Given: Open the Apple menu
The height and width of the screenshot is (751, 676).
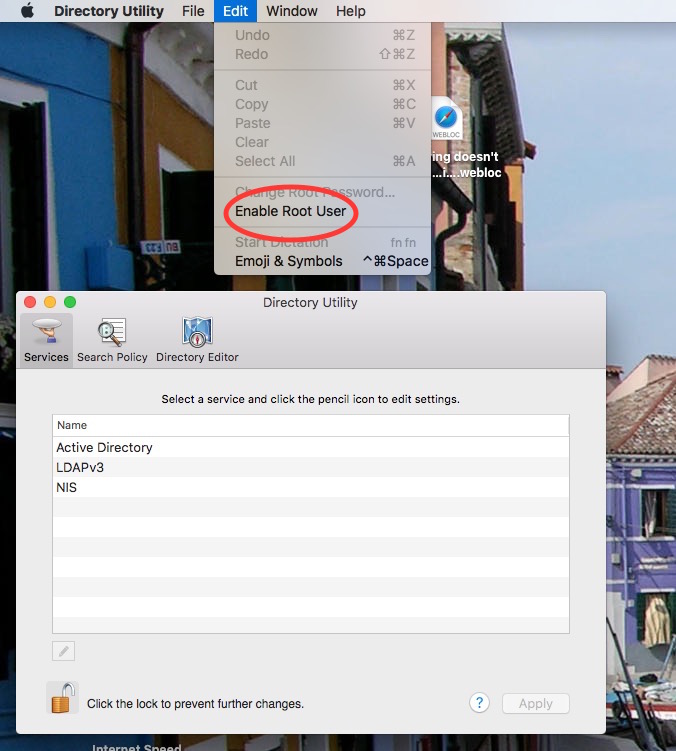Looking at the screenshot, I should [x=28, y=11].
